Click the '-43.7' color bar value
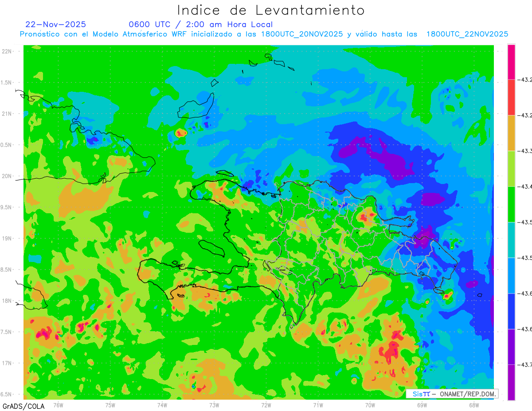The image size is (532, 411). click(525, 365)
